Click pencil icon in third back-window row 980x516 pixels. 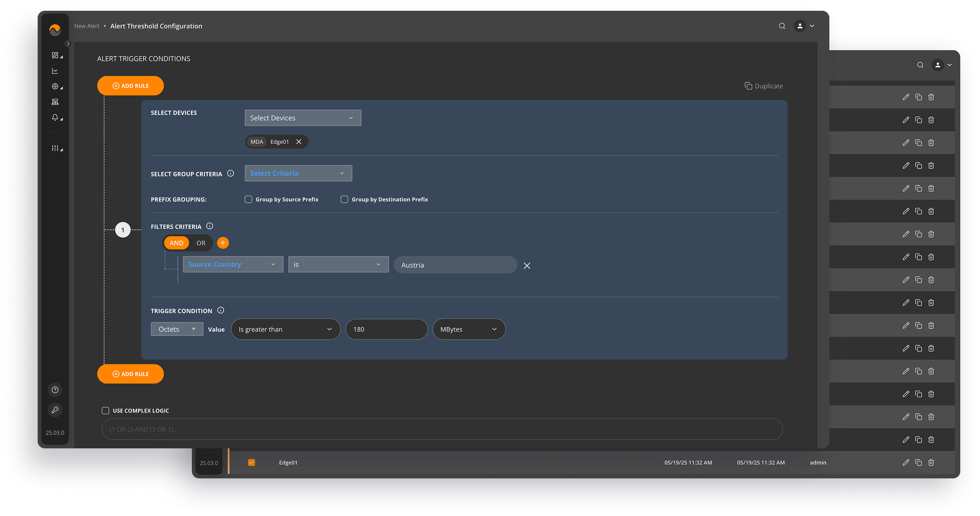click(906, 142)
